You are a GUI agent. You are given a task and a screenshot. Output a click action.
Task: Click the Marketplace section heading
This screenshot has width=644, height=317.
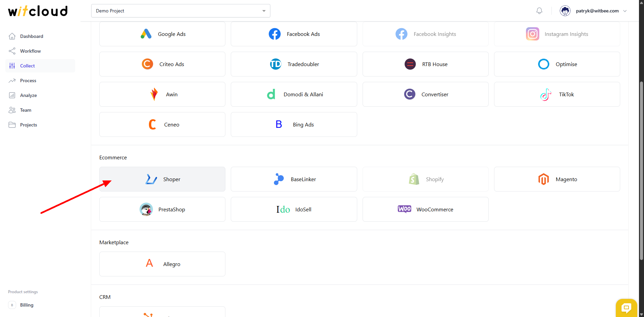point(114,242)
